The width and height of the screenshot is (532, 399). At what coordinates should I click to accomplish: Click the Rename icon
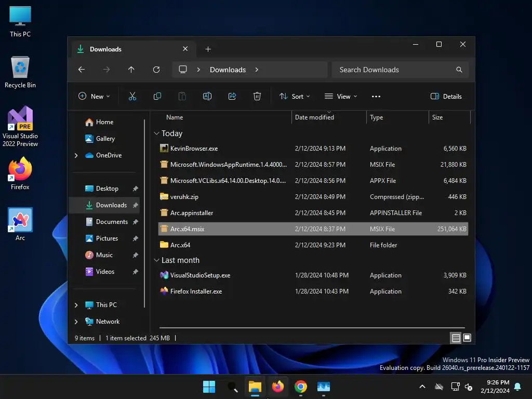coord(207,96)
